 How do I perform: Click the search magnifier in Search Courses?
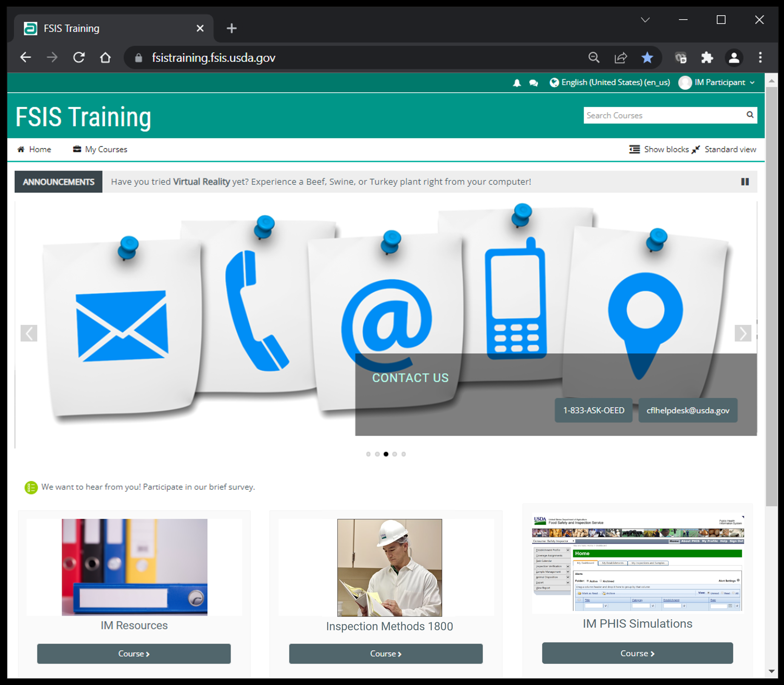750,115
